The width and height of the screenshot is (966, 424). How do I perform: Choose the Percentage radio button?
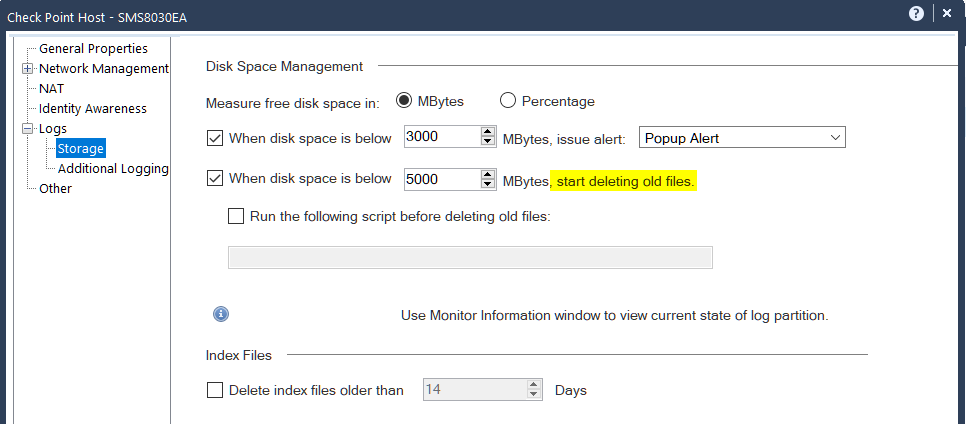(508, 100)
